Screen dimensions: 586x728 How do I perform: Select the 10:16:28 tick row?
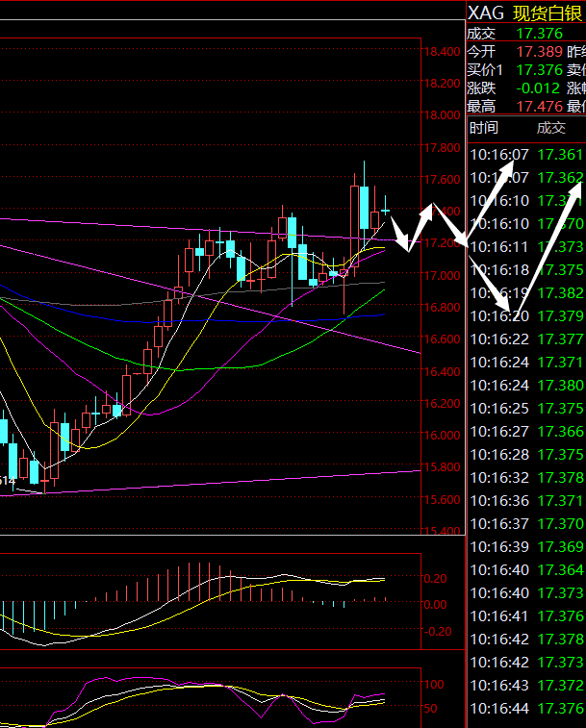coord(526,455)
